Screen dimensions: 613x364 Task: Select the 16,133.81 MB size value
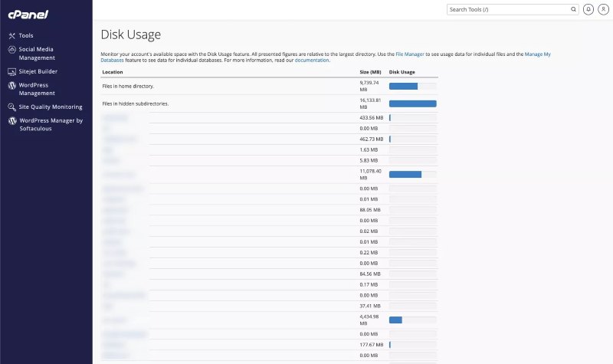click(370, 103)
